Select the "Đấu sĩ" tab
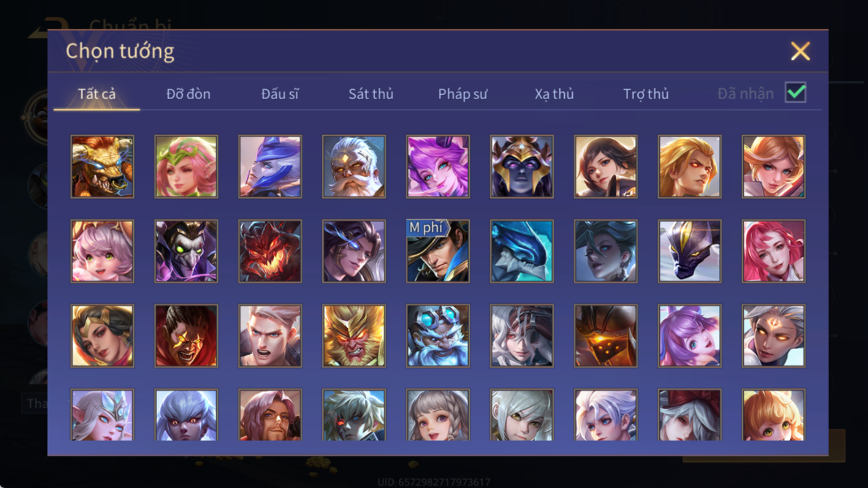 point(280,94)
